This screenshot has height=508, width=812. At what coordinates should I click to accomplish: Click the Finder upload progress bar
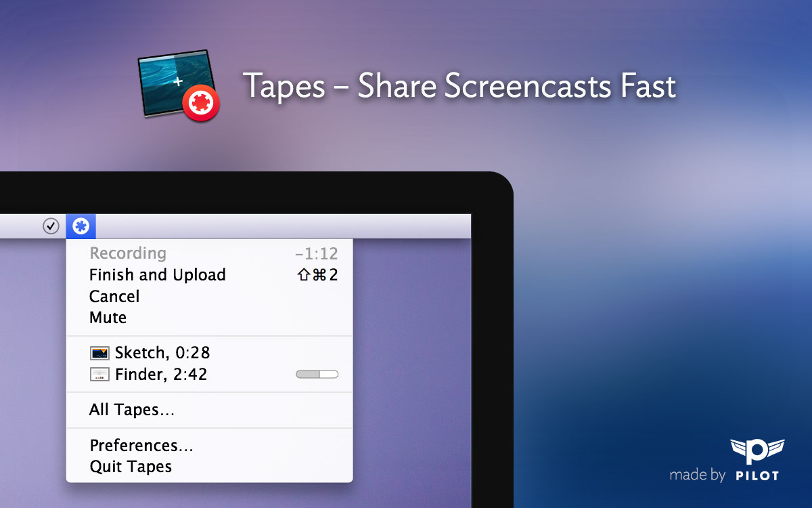click(317, 375)
